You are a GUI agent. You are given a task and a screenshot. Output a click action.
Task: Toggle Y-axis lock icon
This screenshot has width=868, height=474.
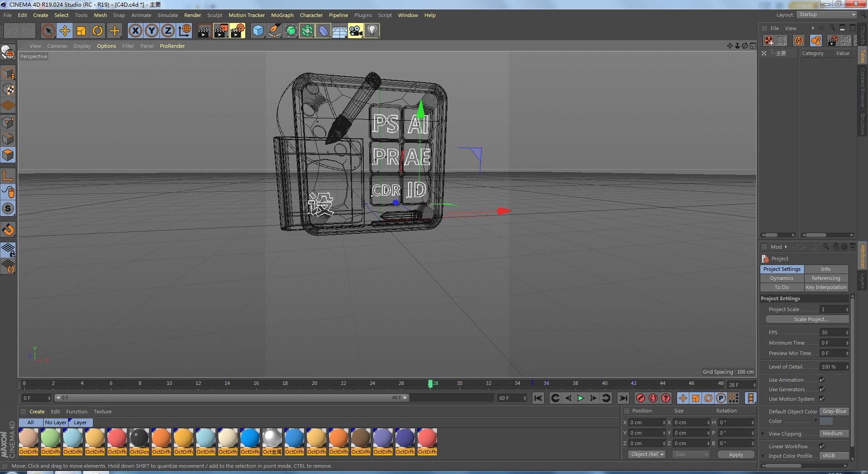click(151, 31)
